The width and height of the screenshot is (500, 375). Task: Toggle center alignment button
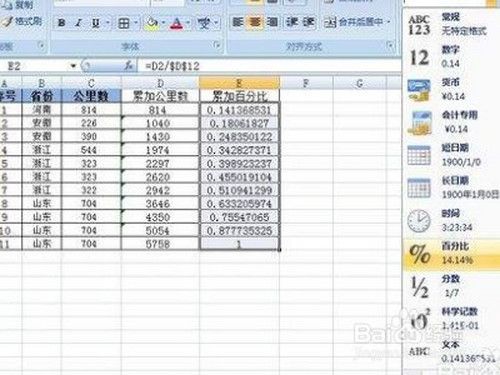click(255, 22)
